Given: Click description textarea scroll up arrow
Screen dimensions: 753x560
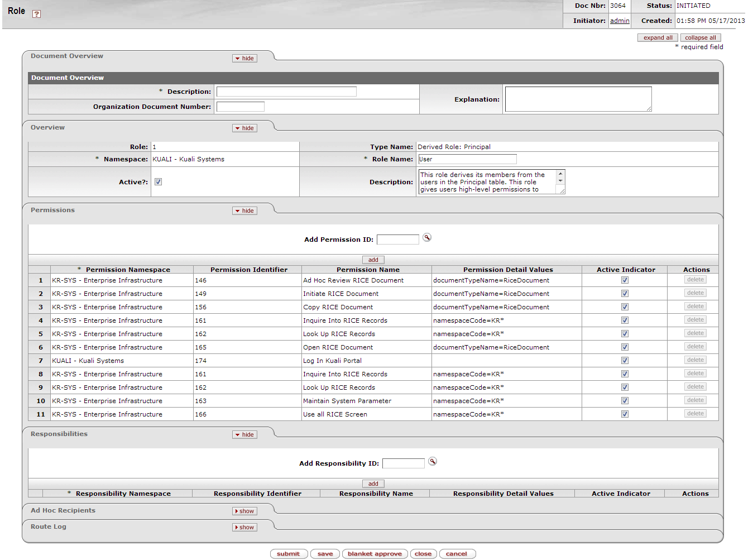Looking at the screenshot, I should (x=560, y=174).
